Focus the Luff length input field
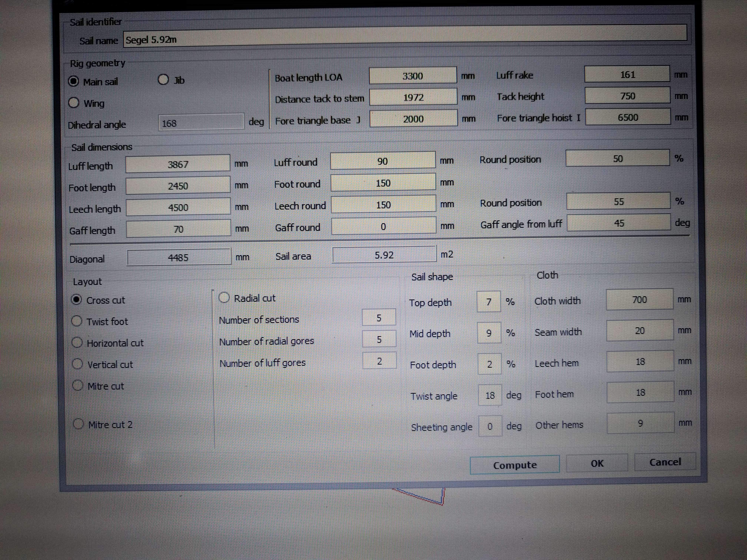 pos(178,164)
